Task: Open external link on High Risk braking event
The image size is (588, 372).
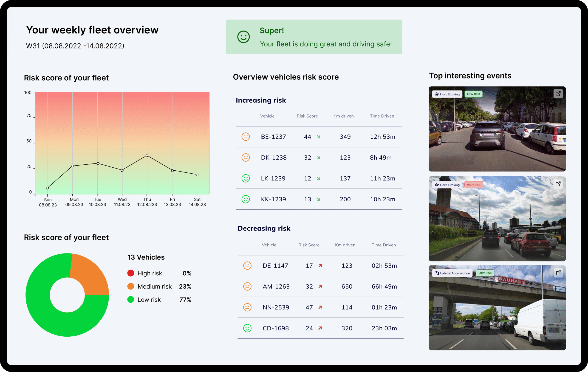Action: click(x=558, y=184)
